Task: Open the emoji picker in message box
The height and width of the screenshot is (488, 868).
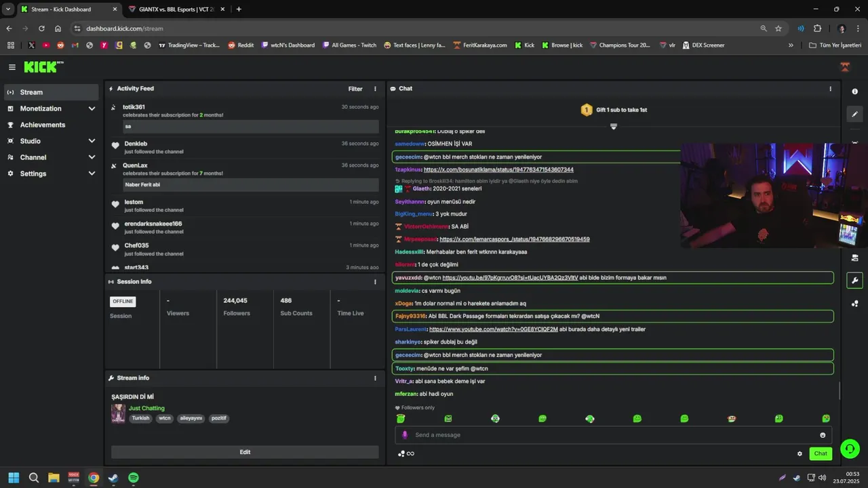Action: 823,435
